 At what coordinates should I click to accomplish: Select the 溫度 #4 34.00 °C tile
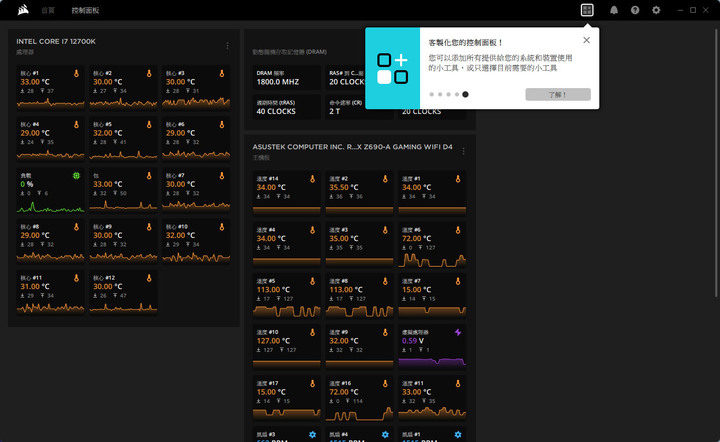point(287,244)
